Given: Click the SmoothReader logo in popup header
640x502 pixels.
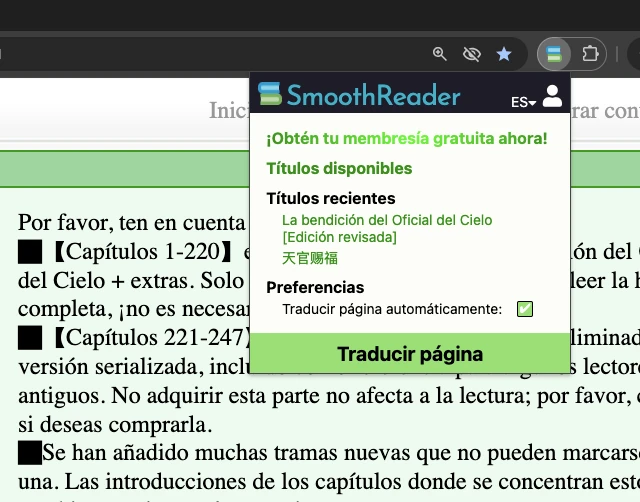Looking at the screenshot, I should click(359, 94).
